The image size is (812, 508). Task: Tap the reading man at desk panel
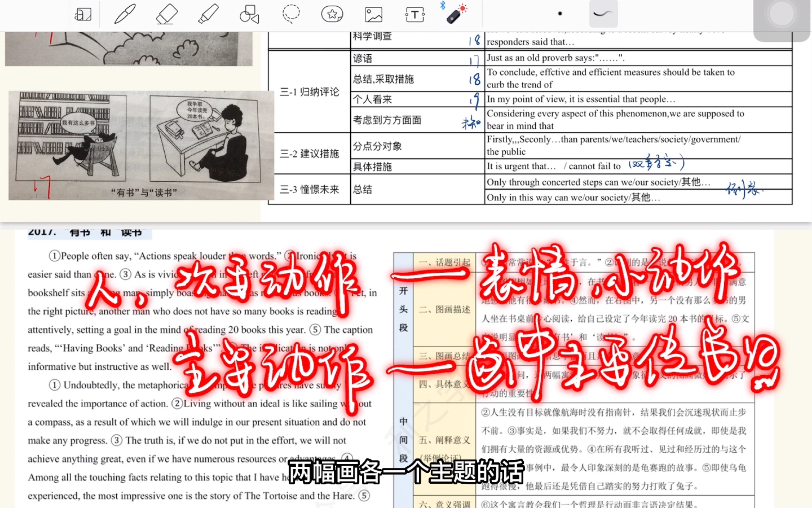[x=206, y=138]
